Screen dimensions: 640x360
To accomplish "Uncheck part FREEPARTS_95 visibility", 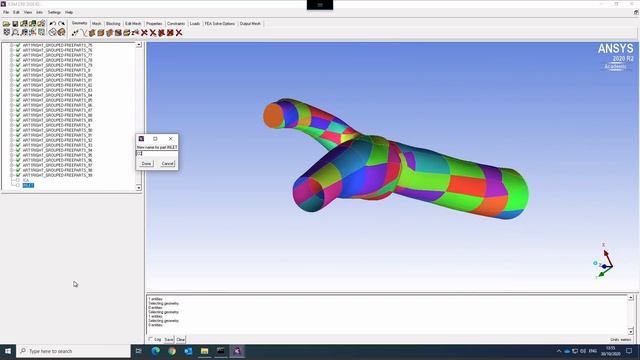I will (18, 155).
